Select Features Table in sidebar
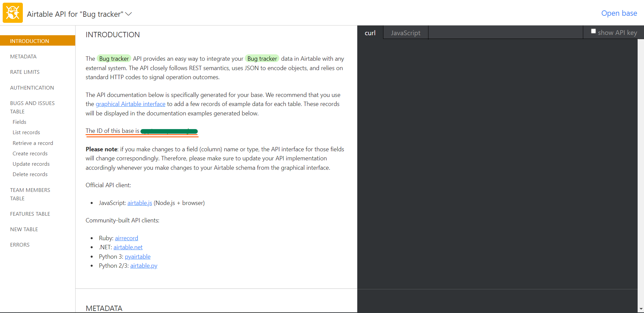 pyautogui.click(x=30, y=214)
